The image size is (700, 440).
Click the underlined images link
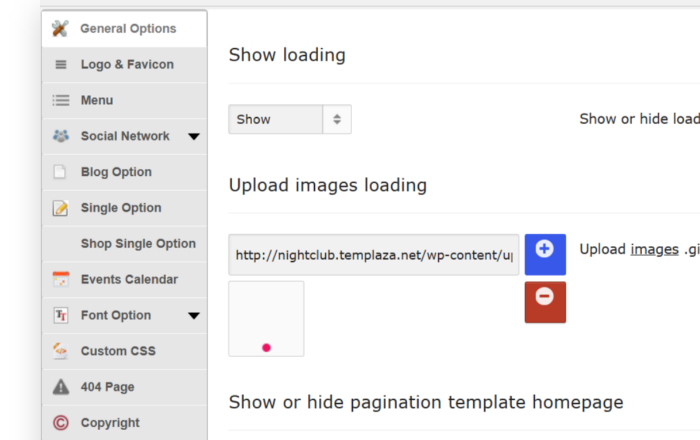[x=654, y=249]
